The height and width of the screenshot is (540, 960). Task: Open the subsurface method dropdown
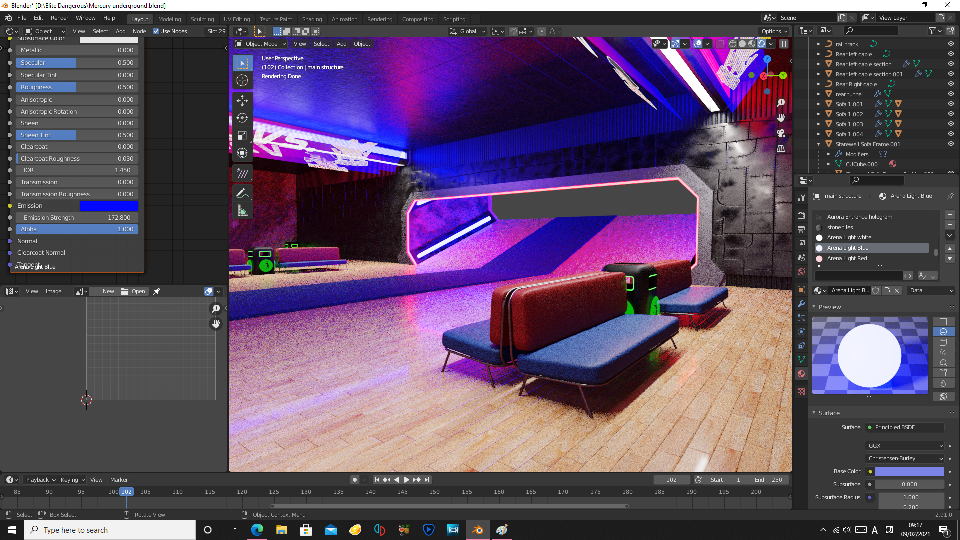(906, 458)
